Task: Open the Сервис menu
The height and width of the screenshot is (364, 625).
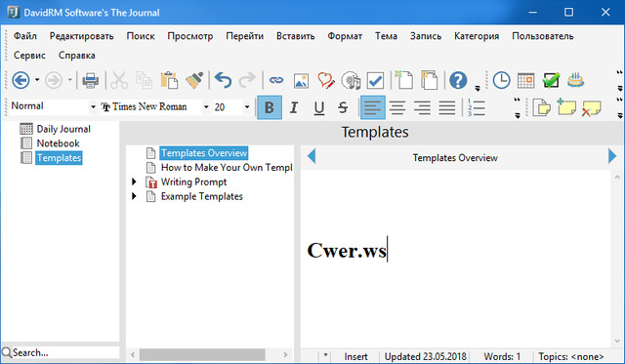Action: 29,56
